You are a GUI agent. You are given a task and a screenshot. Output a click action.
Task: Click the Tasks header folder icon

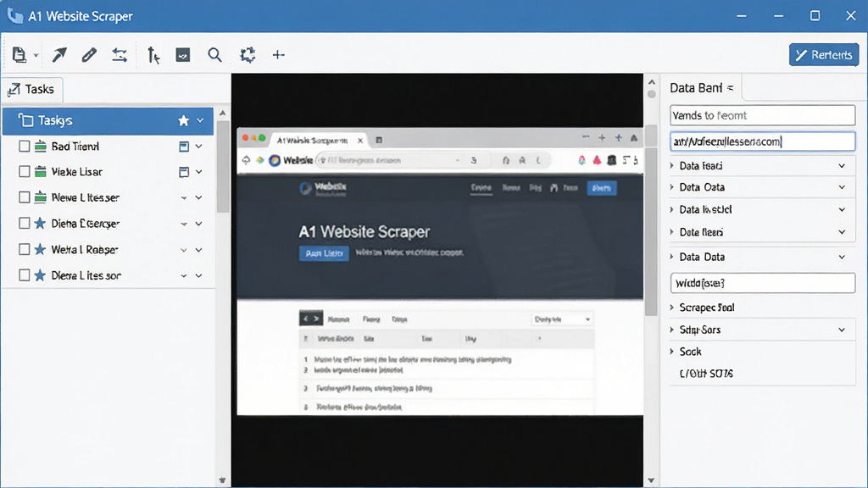pos(25,120)
